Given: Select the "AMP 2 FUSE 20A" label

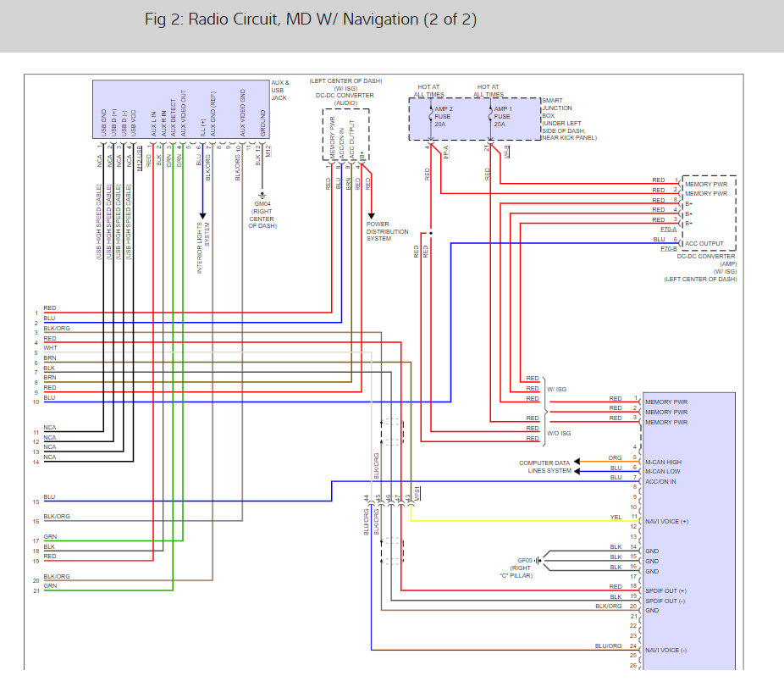Looking at the screenshot, I should [x=443, y=117].
